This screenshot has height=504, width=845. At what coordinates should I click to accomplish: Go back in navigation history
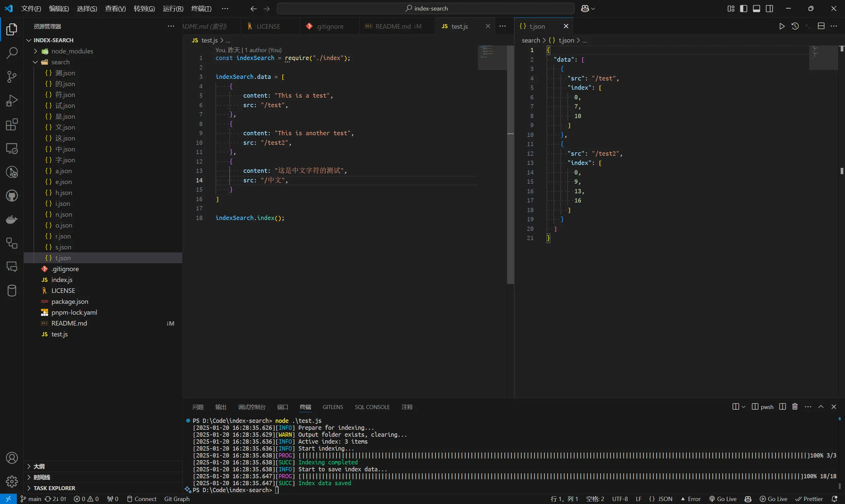pyautogui.click(x=253, y=9)
